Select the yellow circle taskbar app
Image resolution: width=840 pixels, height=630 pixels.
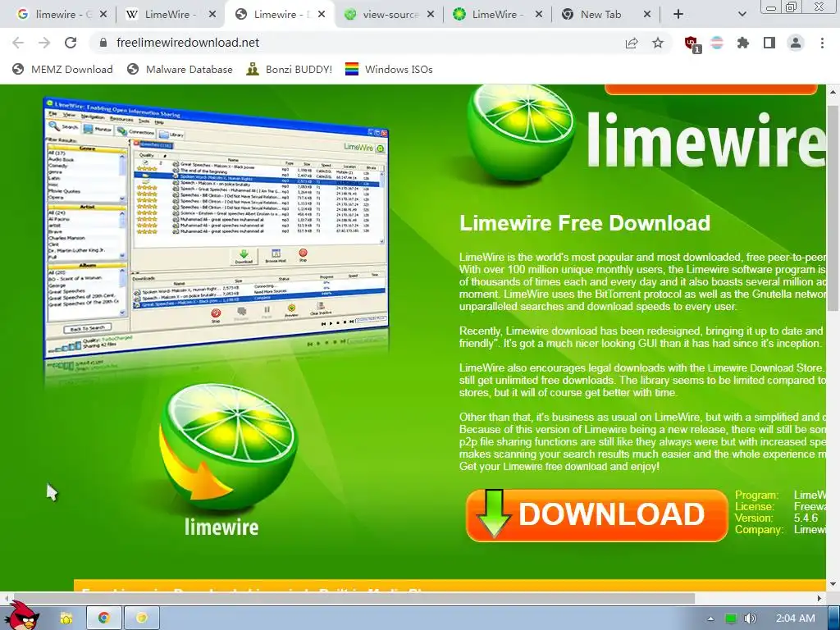click(x=142, y=619)
